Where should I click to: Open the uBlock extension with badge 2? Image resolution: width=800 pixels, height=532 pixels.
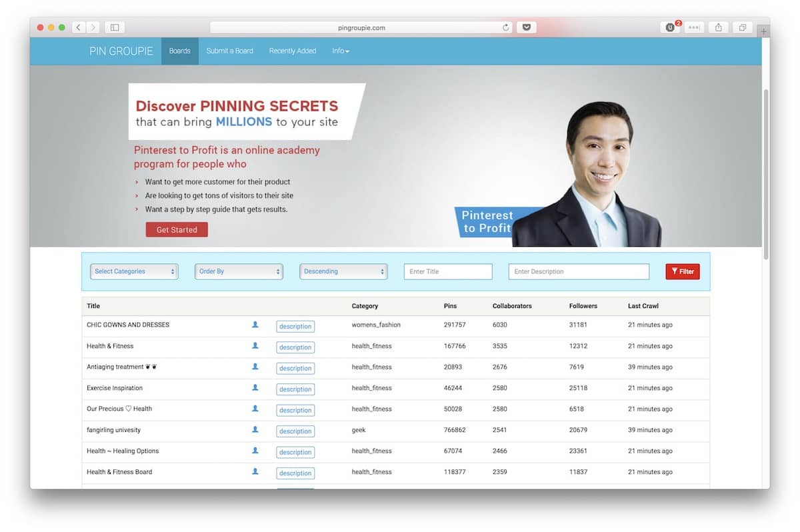coord(670,27)
